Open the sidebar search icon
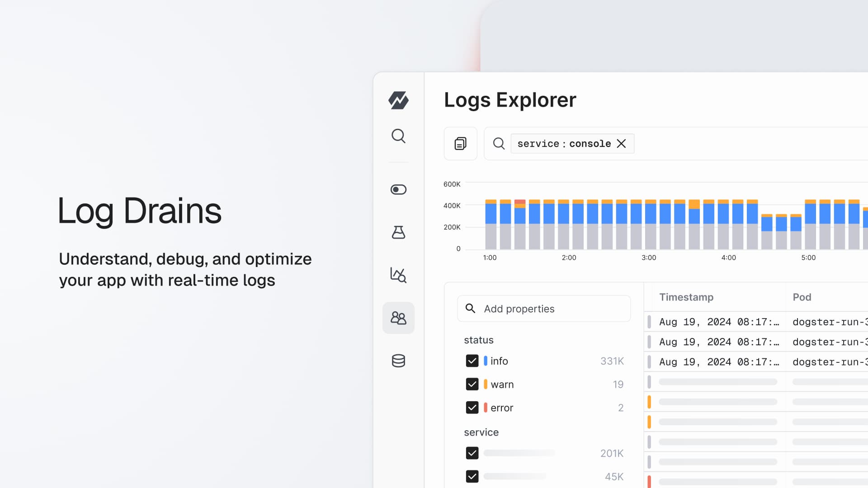This screenshot has height=488, width=868. (x=398, y=136)
